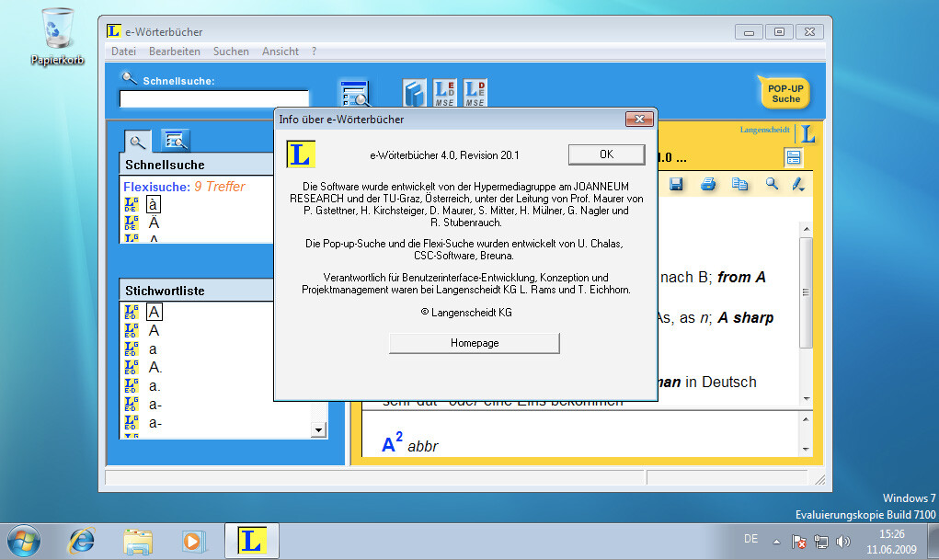
Task: Click the volume speaker tray icon
Action: pos(843,542)
